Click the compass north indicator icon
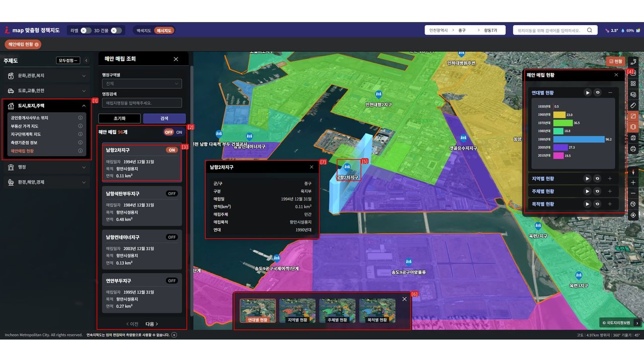Screen dimensions: 644x362 pos(633,171)
